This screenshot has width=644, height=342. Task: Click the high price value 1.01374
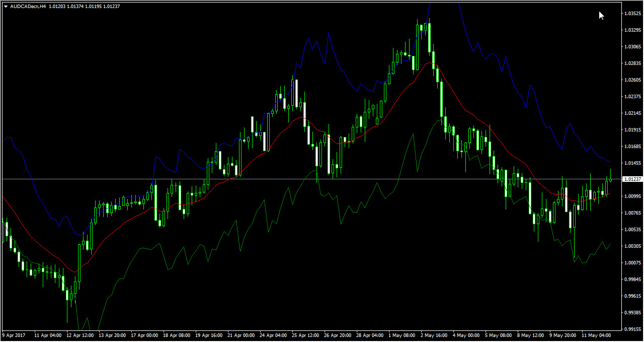click(x=75, y=6)
